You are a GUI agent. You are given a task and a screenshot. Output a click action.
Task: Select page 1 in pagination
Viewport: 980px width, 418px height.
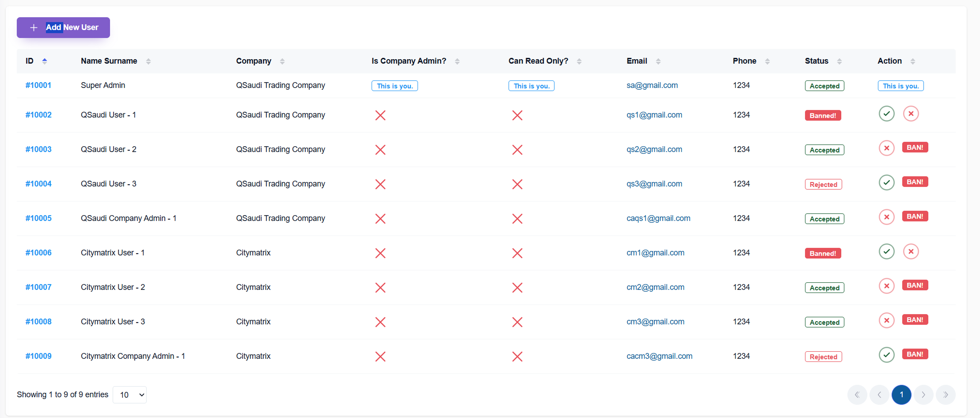[901, 395]
